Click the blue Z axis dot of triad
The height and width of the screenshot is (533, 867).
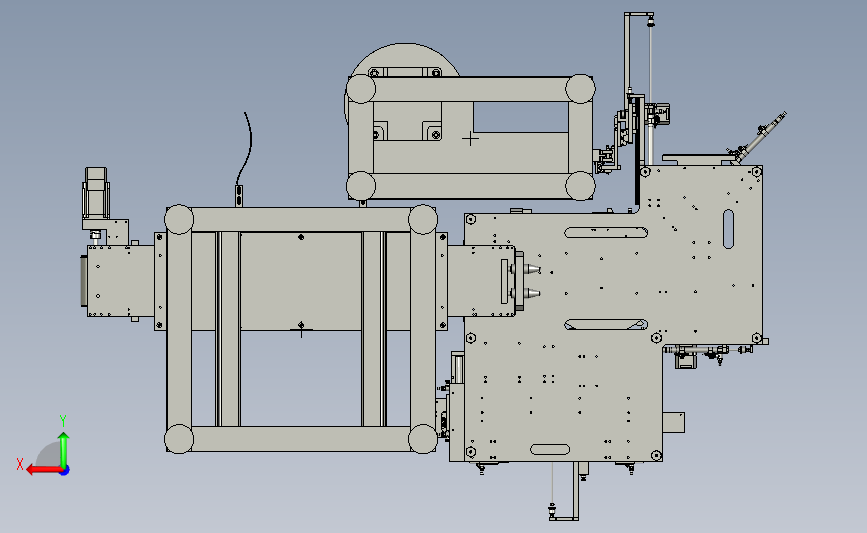65,471
